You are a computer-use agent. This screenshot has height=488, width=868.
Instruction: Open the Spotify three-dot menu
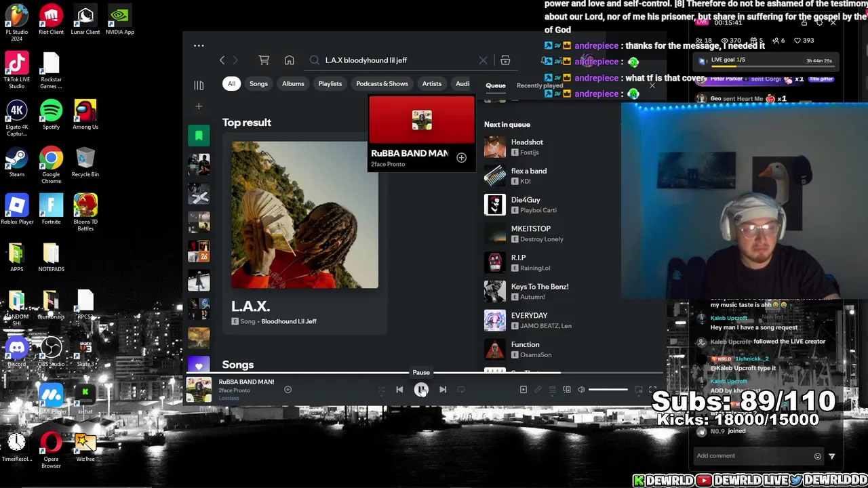[x=199, y=46]
